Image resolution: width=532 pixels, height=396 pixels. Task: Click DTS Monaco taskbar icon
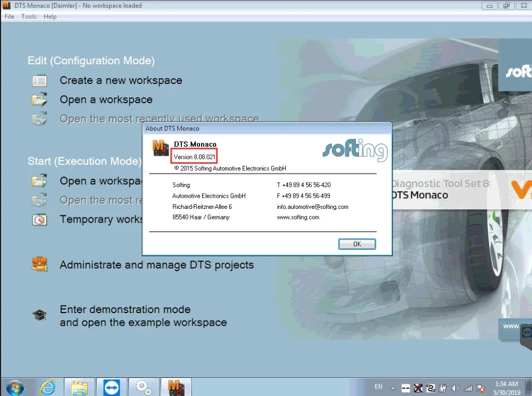pos(176,387)
